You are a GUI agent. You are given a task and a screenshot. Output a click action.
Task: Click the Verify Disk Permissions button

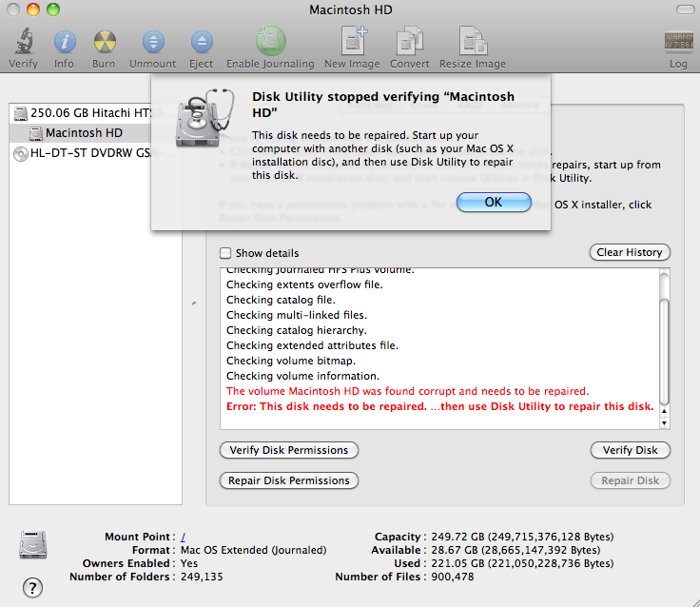(x=289, y=450)
